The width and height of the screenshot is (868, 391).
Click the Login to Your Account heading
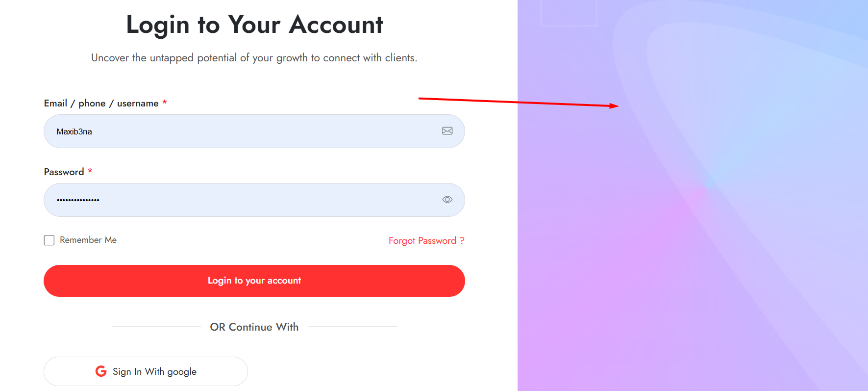(x=254, y=25)
